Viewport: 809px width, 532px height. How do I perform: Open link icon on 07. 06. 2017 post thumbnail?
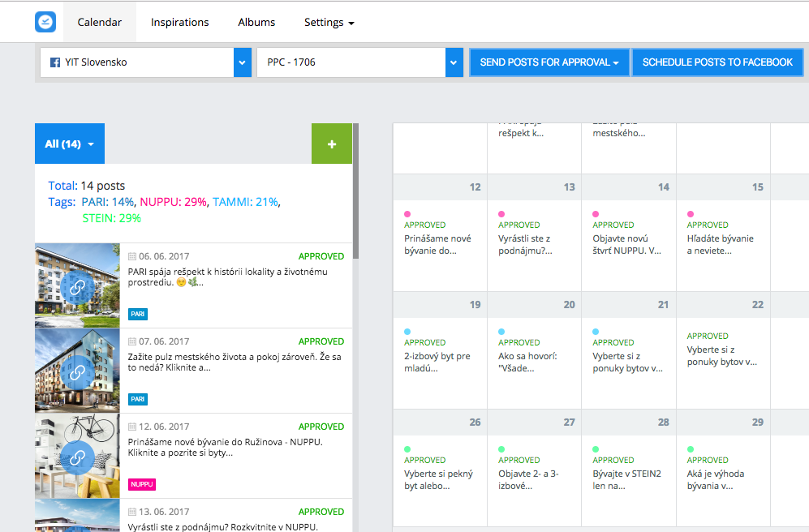(77, 371)
